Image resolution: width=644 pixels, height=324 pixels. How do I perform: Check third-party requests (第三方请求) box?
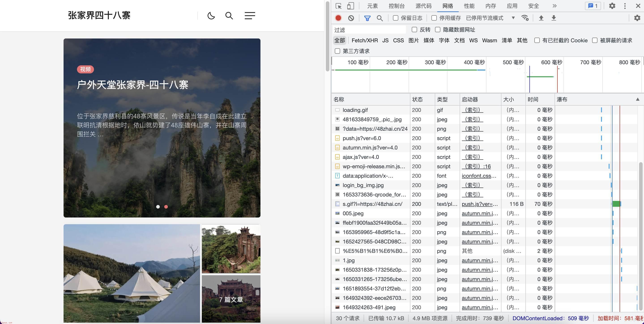point(337,51)
